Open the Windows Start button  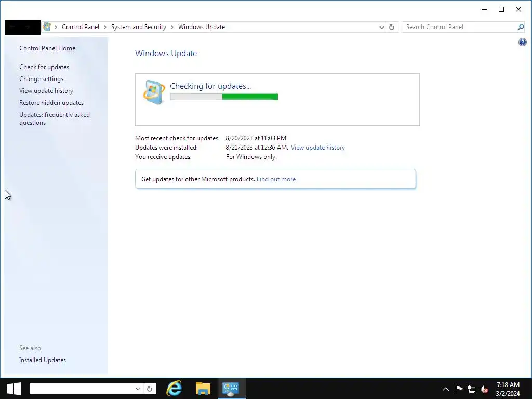click(14, 389)
